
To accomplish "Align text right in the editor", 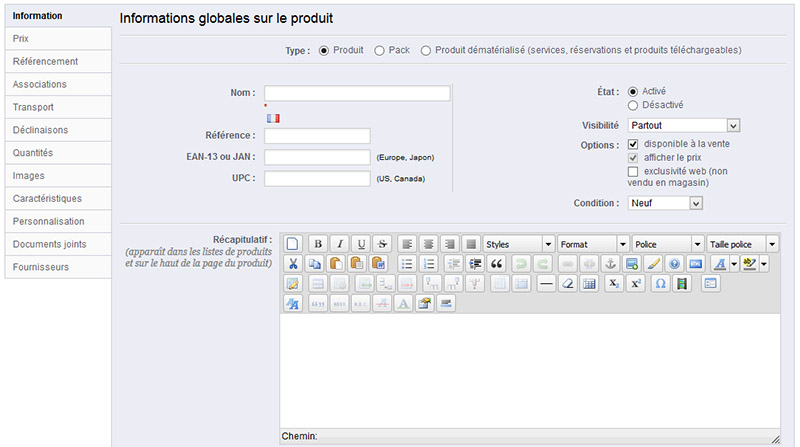I will tap(449, 244).
